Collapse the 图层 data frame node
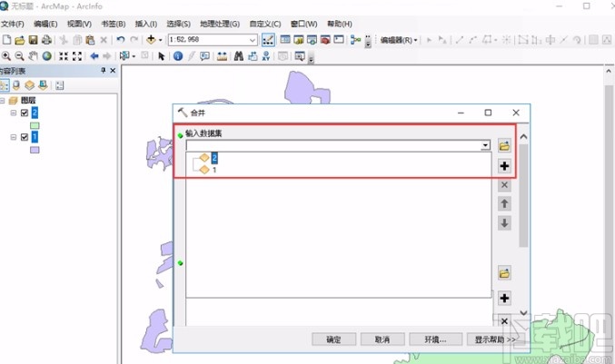 pyautogui.click(x=3, y=101)
